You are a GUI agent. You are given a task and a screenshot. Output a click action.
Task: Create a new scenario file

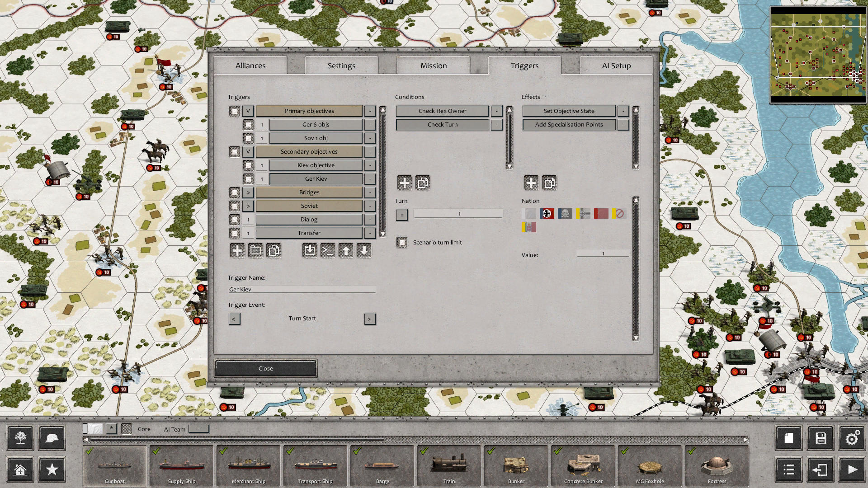789,438
